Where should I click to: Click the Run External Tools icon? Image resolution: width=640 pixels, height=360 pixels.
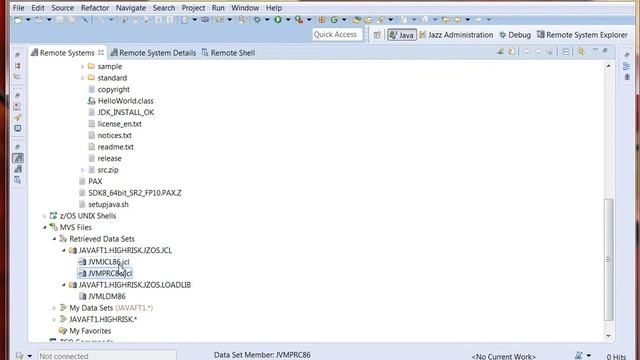(299, 20)
